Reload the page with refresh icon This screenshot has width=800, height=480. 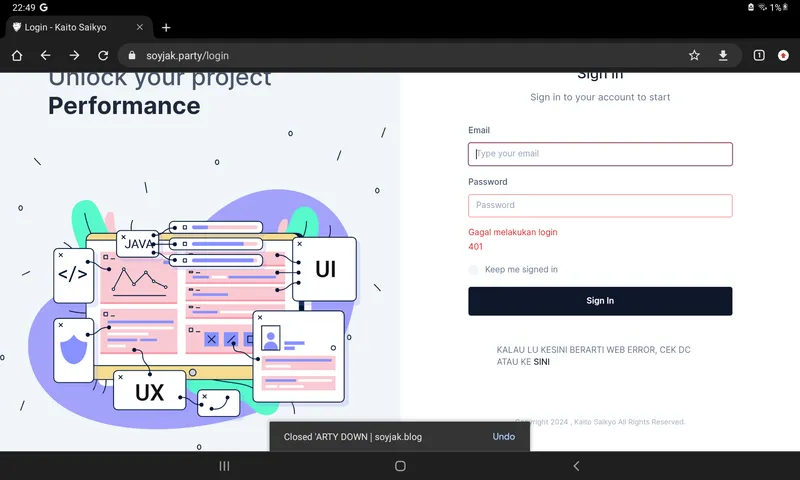(x=102, y=56)
